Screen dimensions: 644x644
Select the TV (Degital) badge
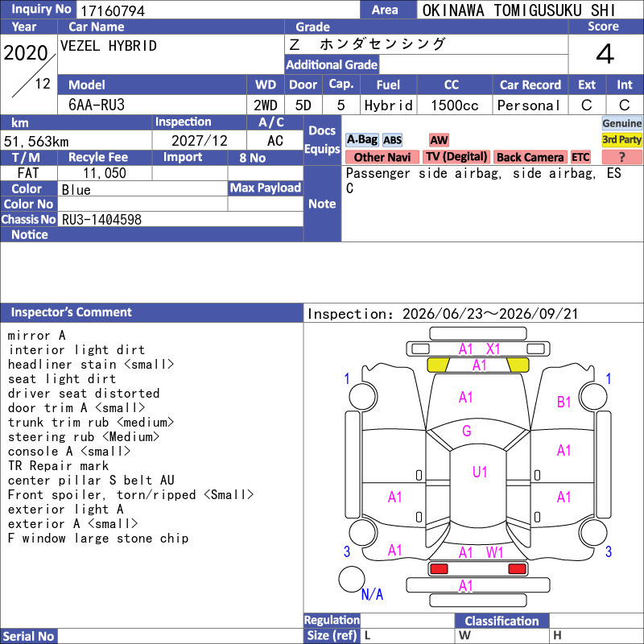pos(456,157)
